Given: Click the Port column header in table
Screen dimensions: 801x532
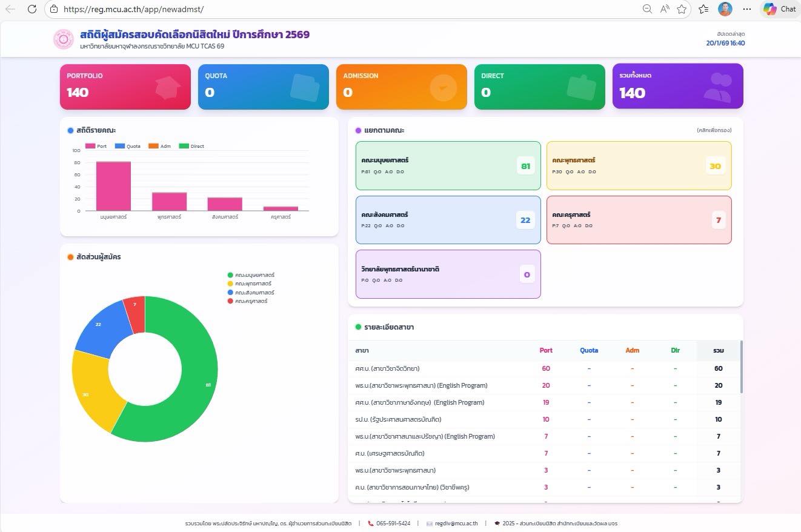Looking at the screenshot, I should coord(545,350).
